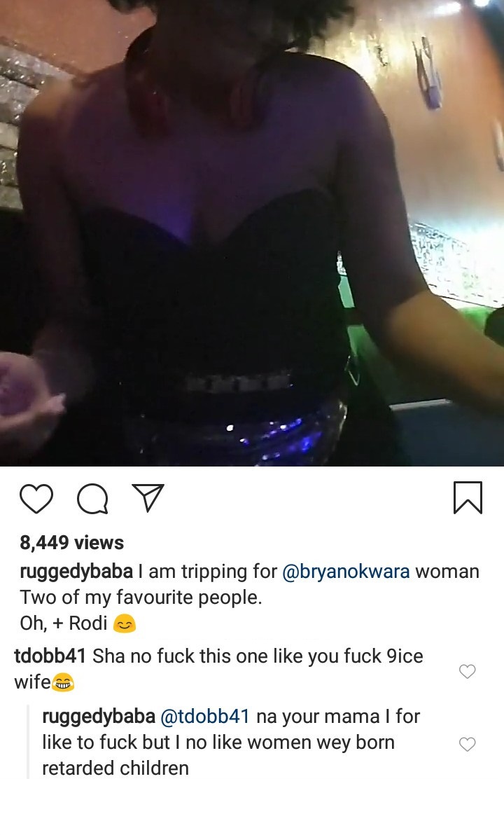This screenshot has width=504, height=835.
Task: Share the post using the paper plane icon
Action: pyautogui.click(x=148, y=498)
